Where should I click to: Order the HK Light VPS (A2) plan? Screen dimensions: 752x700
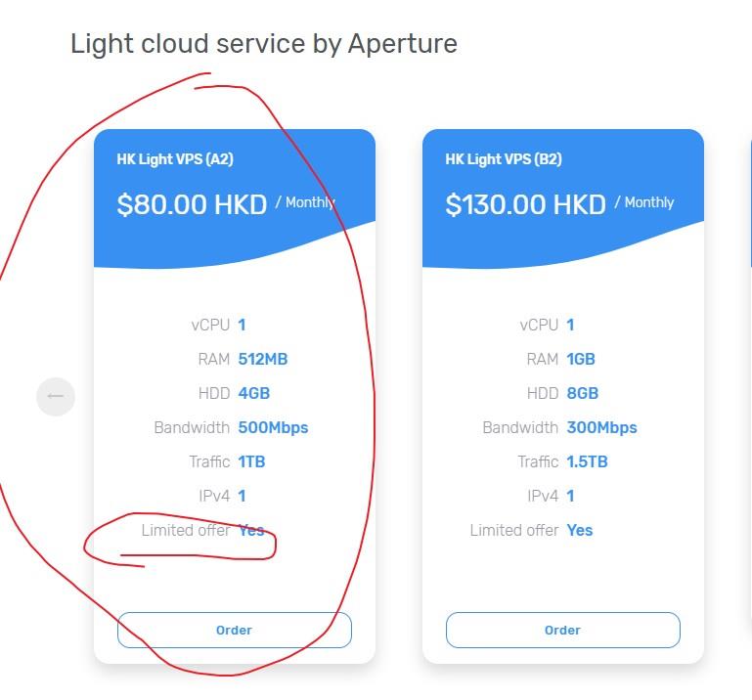pos(234,631)
